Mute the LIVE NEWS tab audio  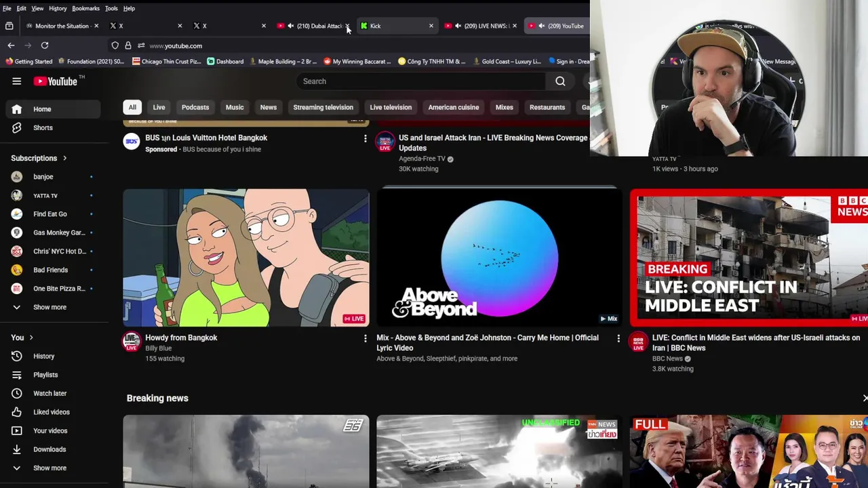[458, 26]
